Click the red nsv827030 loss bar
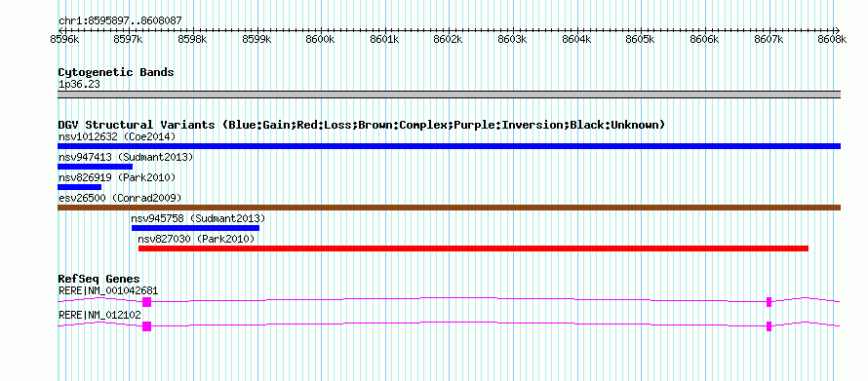Image resolution: width=868 pixels, height=381 pixels. tap(473, 248)
